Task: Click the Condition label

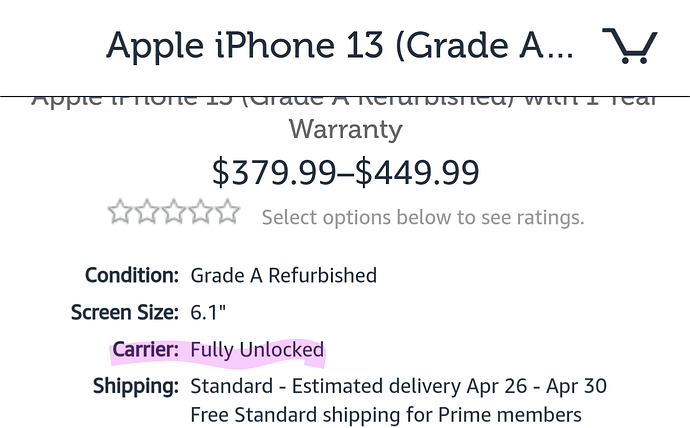Action: point(132,275)
